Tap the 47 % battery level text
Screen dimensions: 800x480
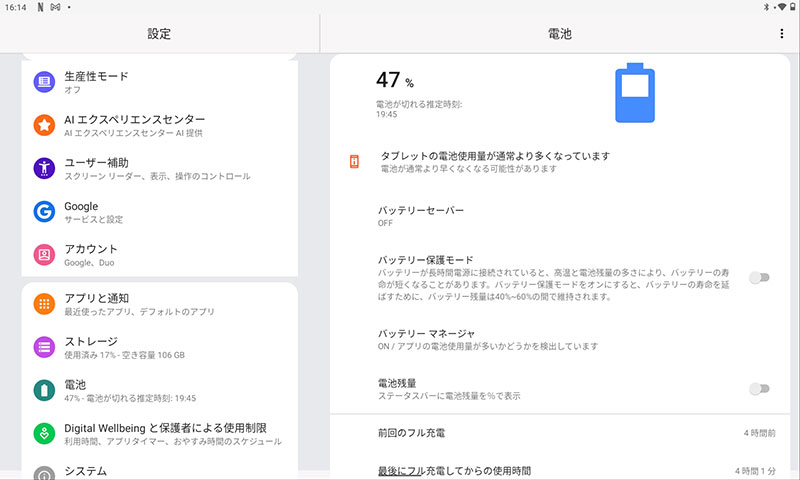coord(395,80)
